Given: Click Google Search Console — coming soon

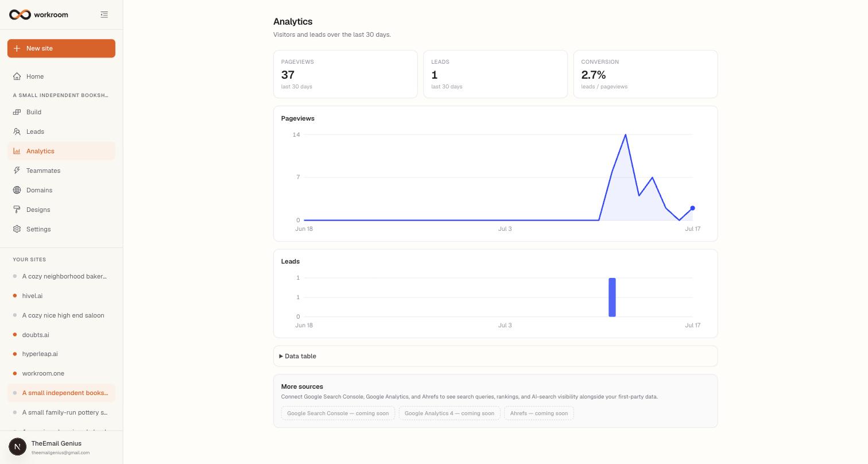Looking at the screenshot, I should pos(338,413).
